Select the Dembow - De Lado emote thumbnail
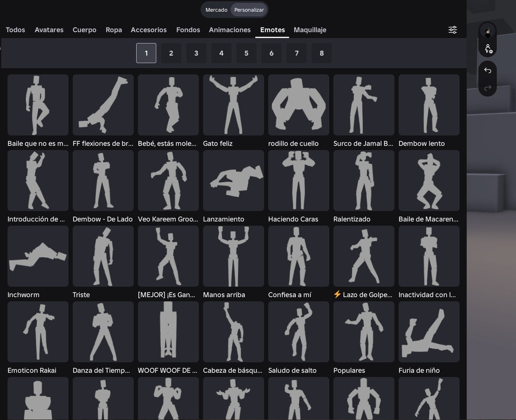The image size is (516, 420). coord(103,181)
